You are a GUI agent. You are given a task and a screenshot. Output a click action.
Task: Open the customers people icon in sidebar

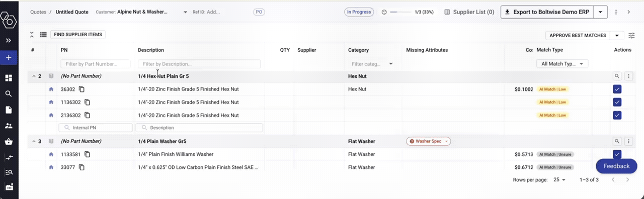click(x=9, y=126)
